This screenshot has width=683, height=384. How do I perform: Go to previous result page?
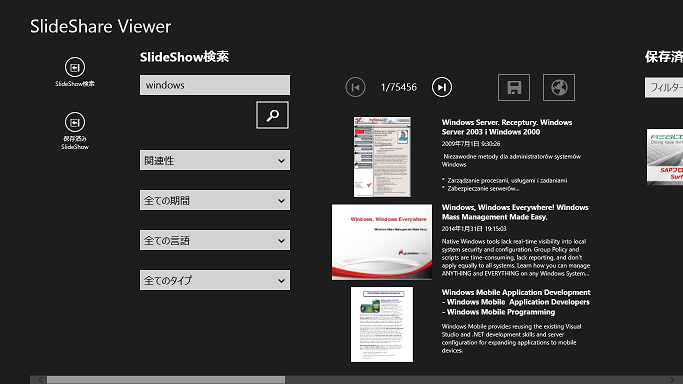tap(355, 87)
